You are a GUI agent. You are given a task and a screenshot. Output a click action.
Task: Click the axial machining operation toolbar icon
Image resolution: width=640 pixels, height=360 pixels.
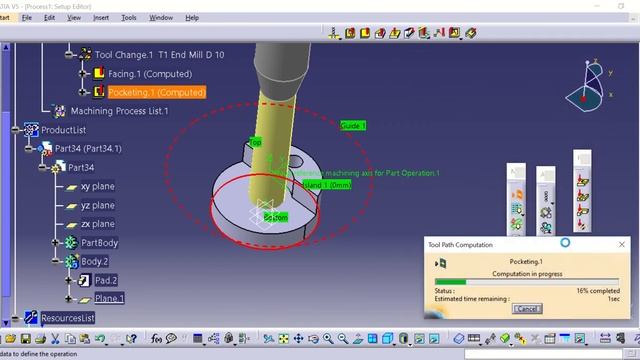[x=334, y=33]
